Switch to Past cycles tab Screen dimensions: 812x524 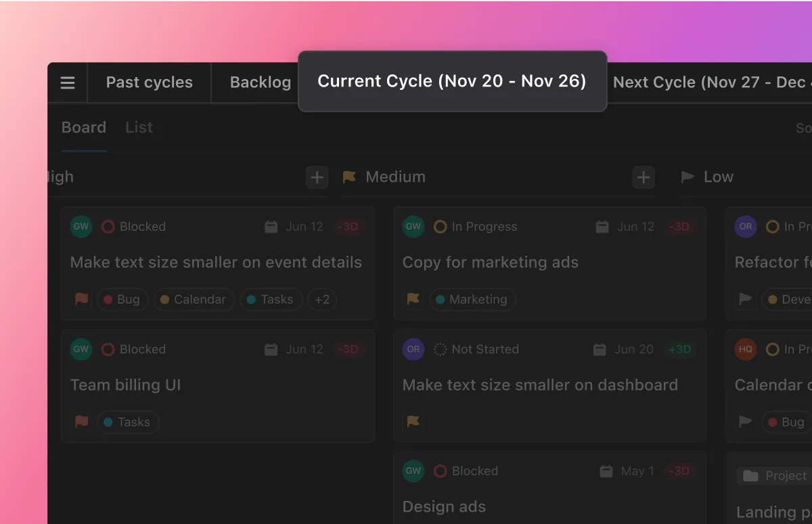150,82
